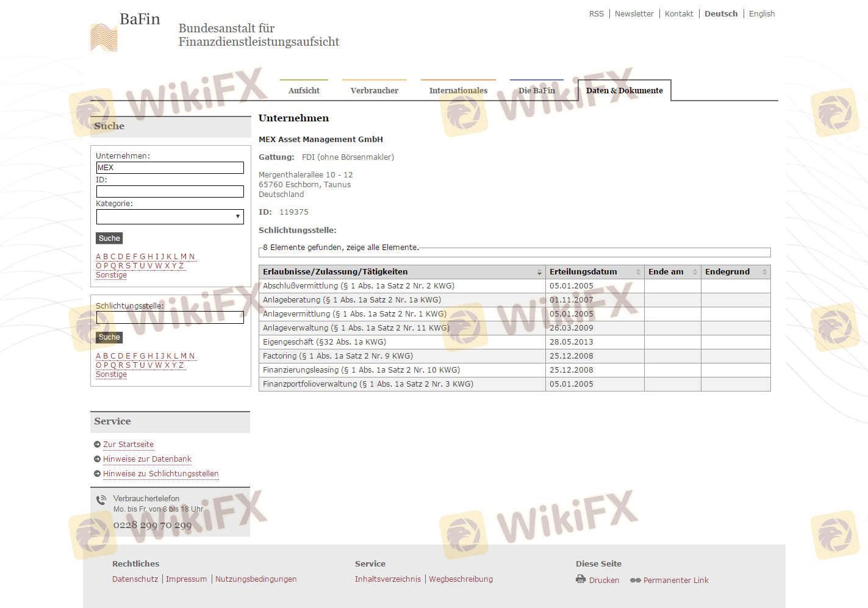Switch to the Verbraucher tab
This screenshot has height=608, width=868.
point(374,90)
